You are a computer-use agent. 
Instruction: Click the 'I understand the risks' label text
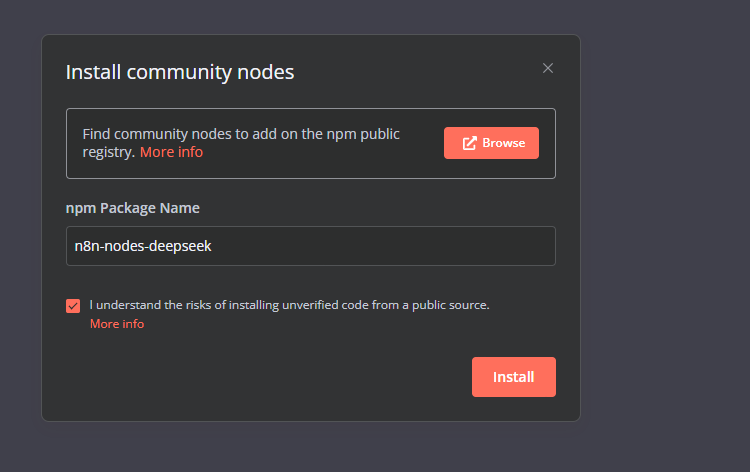289,305
